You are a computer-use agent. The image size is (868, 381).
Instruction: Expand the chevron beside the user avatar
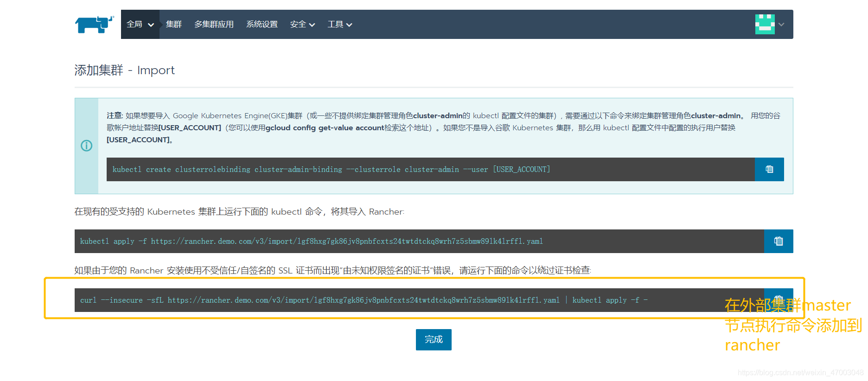pos(781,25)
